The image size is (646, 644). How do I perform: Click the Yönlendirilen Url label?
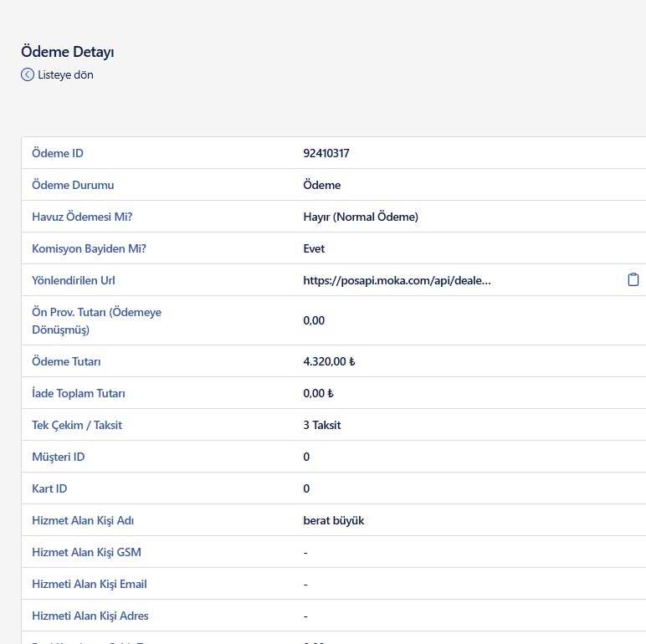(x=79, y=280)
